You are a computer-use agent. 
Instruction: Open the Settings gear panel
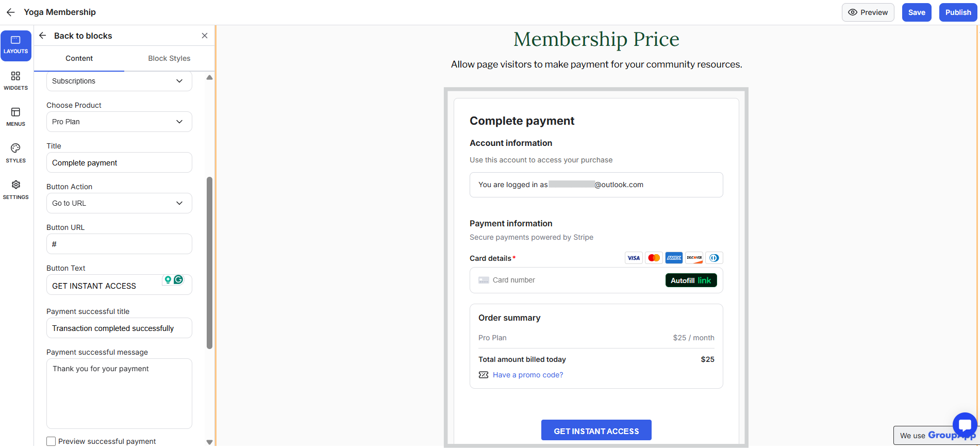(x=15, y=190)
